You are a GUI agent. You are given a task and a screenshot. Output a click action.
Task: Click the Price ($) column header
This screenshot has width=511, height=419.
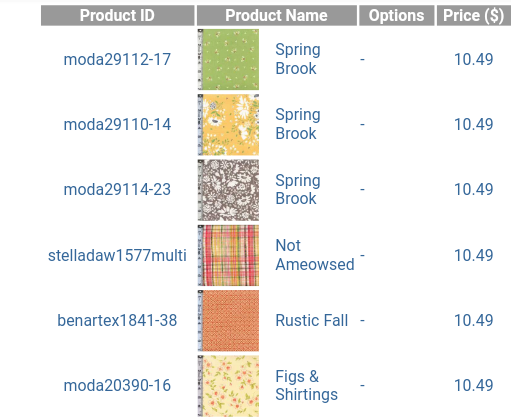pyautogui.click(x=474, y=15)
